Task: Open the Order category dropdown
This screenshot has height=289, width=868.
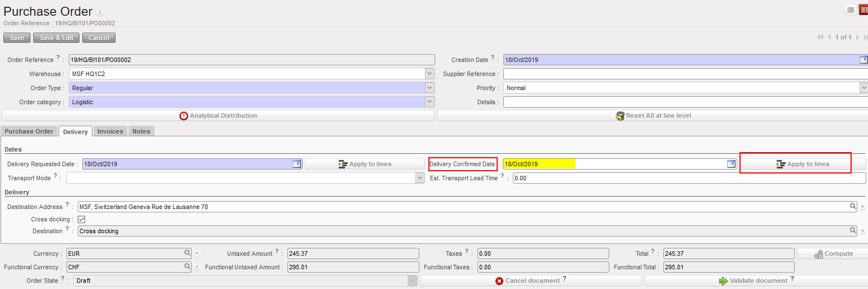Action: (429, 102)
